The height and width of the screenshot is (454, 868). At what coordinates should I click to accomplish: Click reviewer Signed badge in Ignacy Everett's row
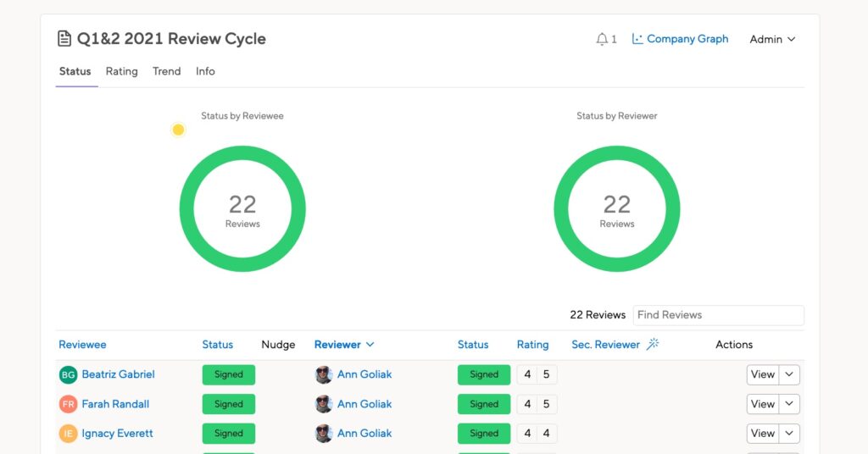tap(484, 434)
